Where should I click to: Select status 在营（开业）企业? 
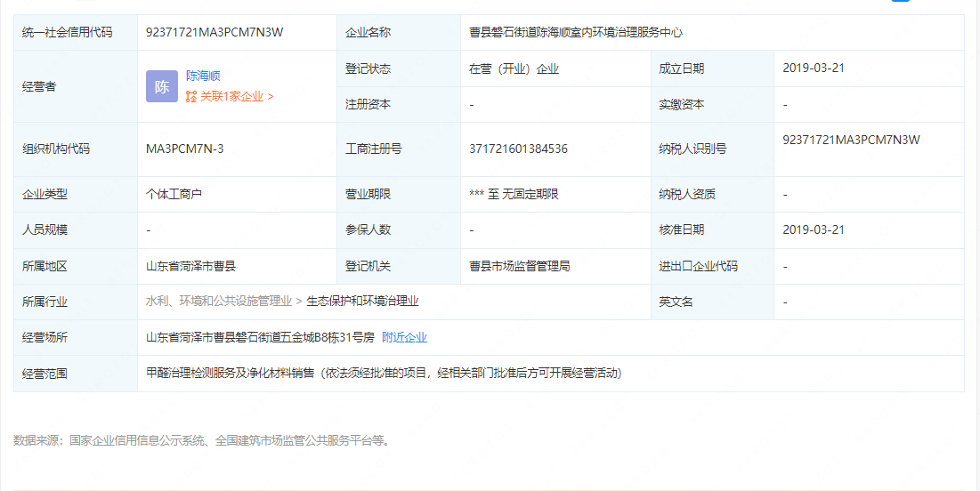514,68
